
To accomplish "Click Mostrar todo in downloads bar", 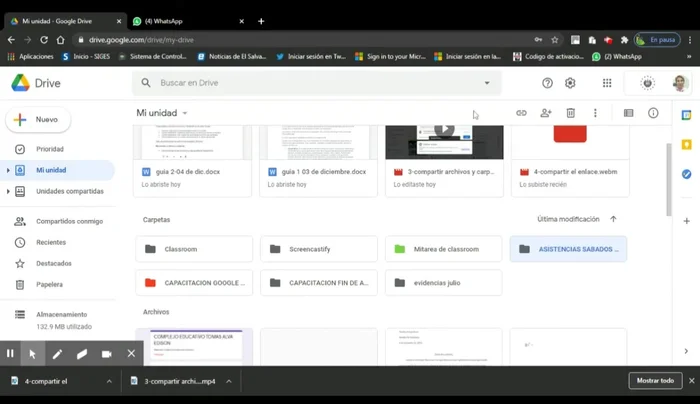I will click(x=654, y=380).
